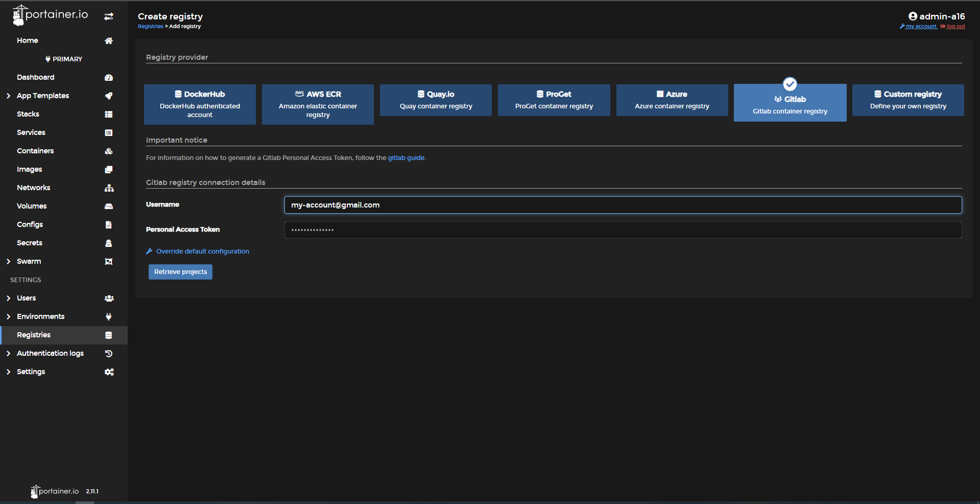Click the Authentication logs history icon
Screen dimensions: 980x504
(109, 353)
